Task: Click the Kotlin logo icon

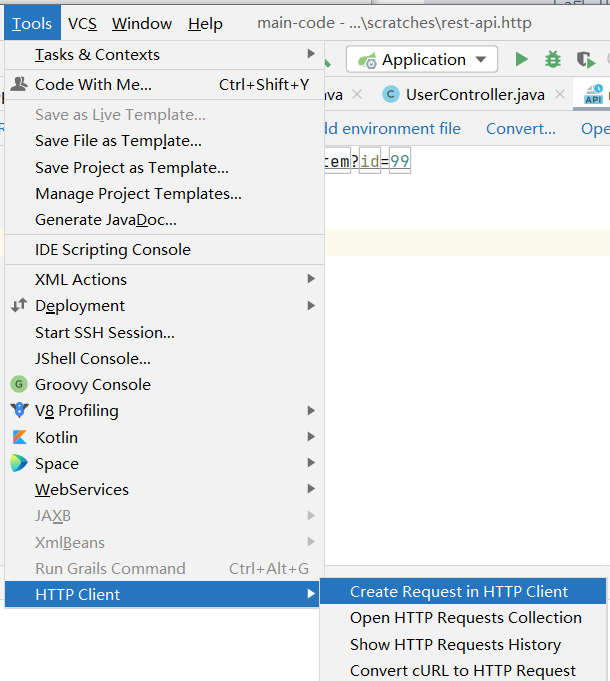Action: click(20, 437)
